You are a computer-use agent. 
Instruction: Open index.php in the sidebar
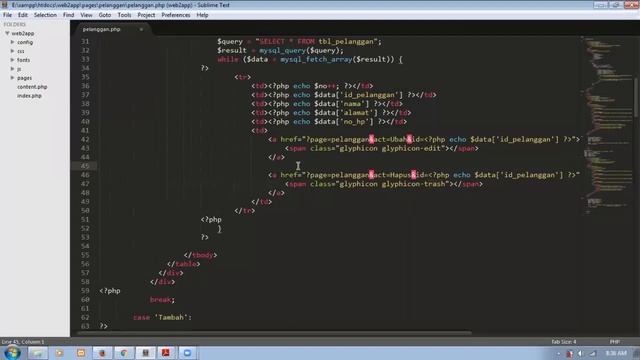click(x=29, y=96)
